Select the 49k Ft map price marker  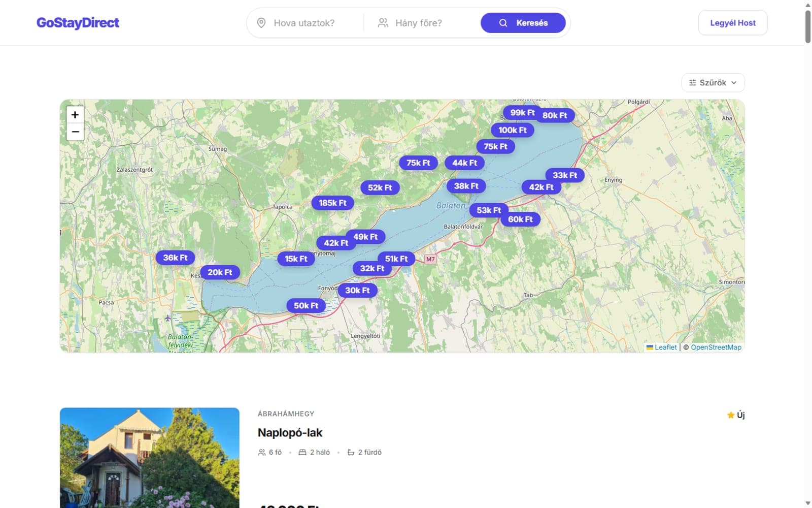365,237
